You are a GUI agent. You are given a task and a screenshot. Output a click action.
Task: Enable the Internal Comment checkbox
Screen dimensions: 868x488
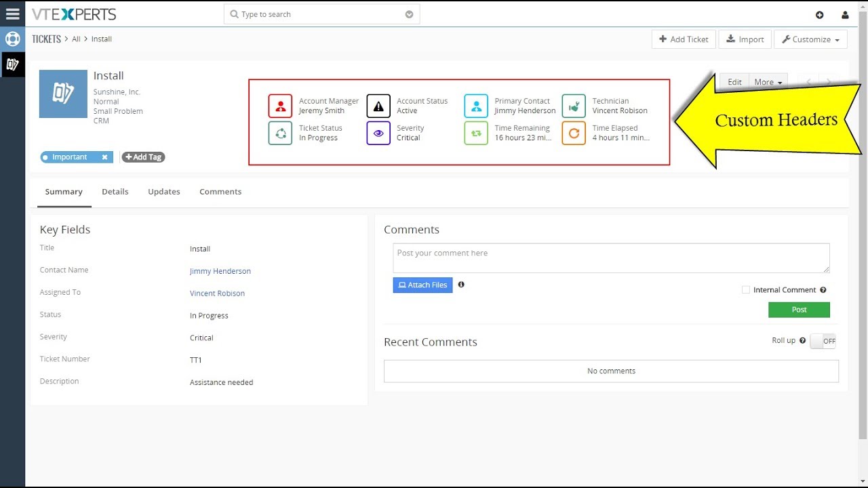point(746,290)
